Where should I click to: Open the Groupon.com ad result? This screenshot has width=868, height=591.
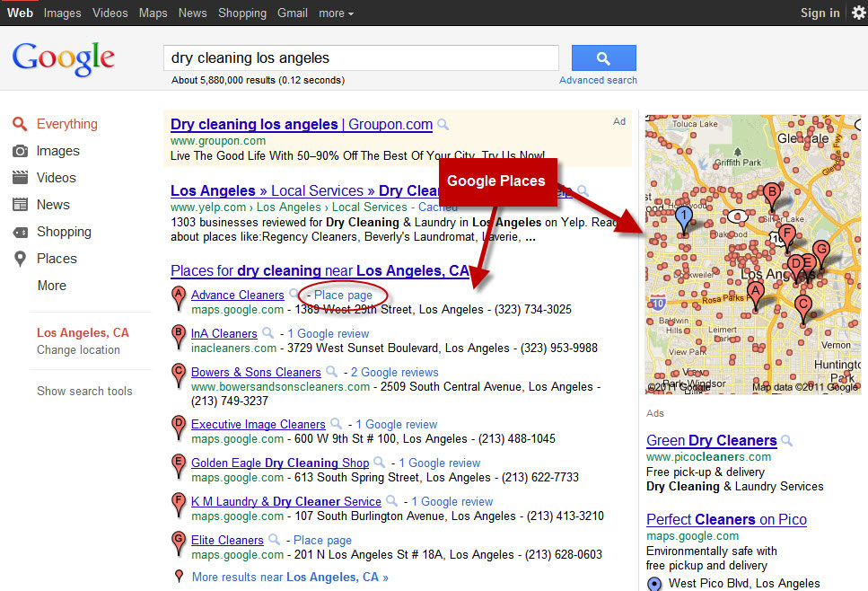click(301, 124)
